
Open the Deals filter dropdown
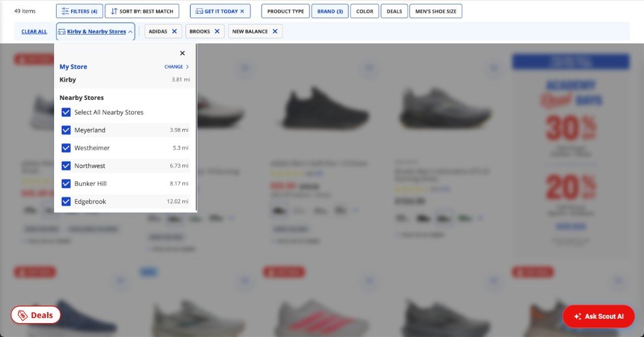(x=394, y=11)
